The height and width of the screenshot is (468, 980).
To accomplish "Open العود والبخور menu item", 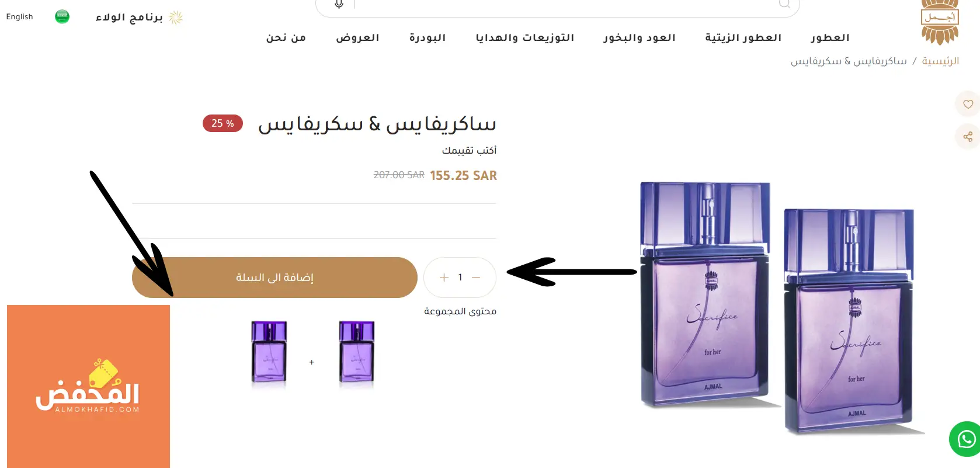I will [640, 37].
